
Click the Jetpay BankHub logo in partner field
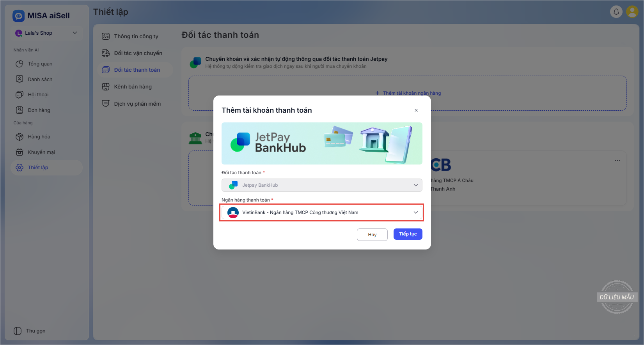point(233,185)
